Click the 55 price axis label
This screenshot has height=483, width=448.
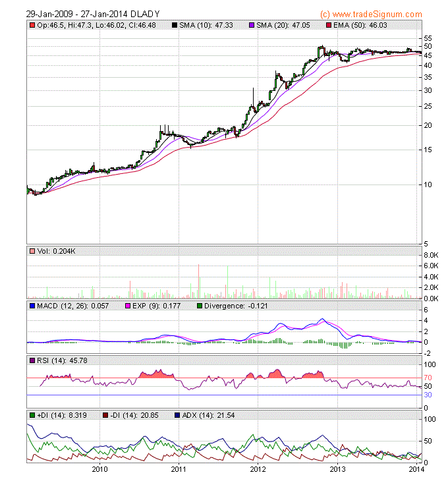click(428, 38)
